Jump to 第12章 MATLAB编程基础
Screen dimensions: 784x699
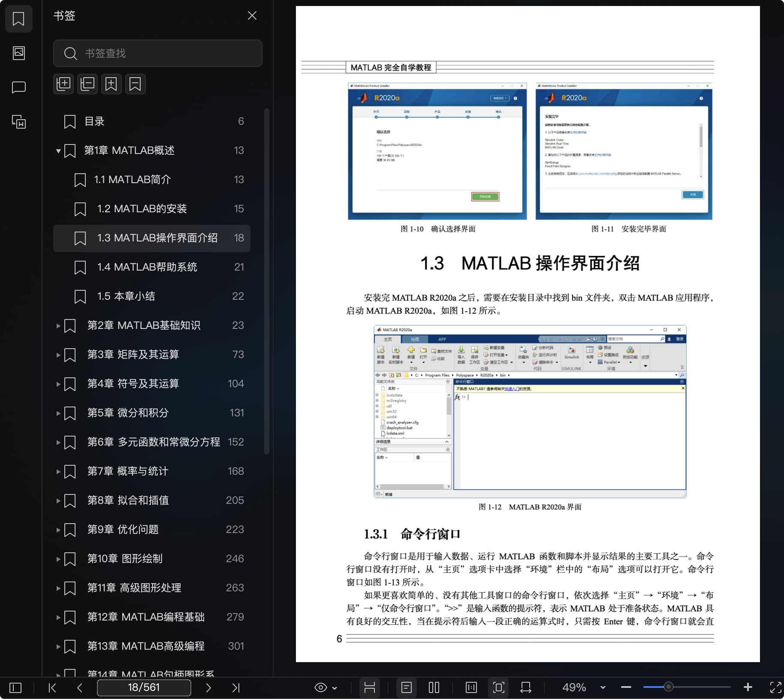tap(152, 617)
